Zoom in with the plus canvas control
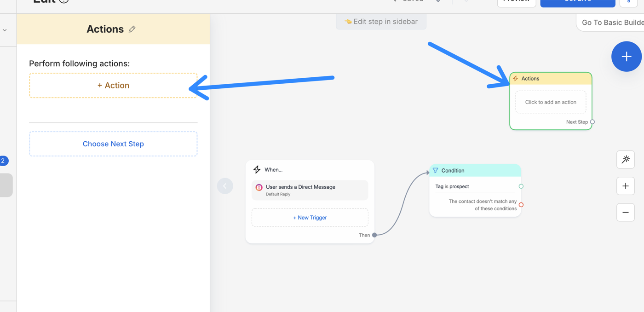Viewport: 644px width, 312px height. pyautogui.click(x=626, y=186)
